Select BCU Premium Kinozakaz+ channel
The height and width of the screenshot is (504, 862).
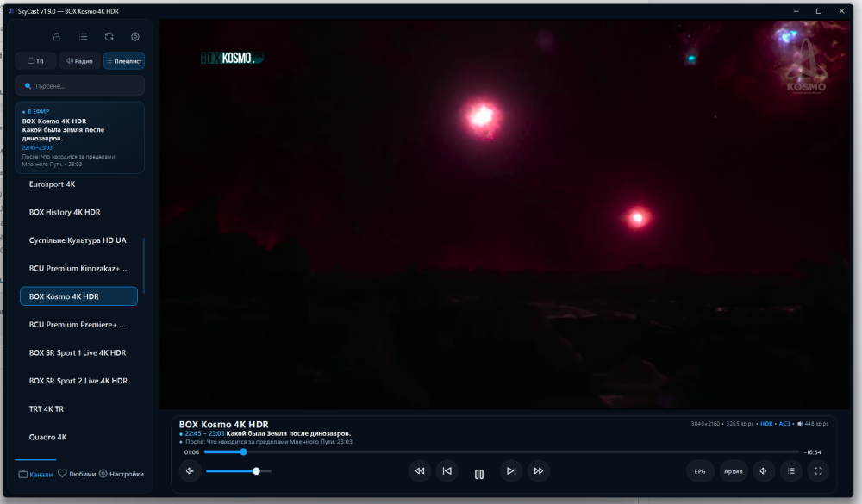[x=78, y=268]
